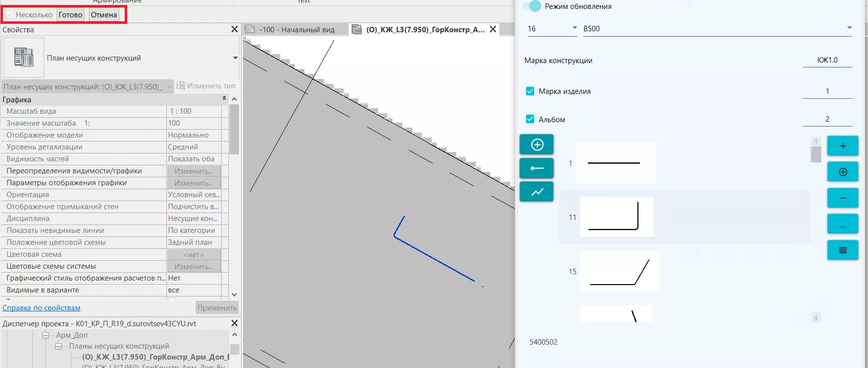The image size is (868, 368).
Task: Select rebar shape 11 thumbnail
Action: point(616,217)
